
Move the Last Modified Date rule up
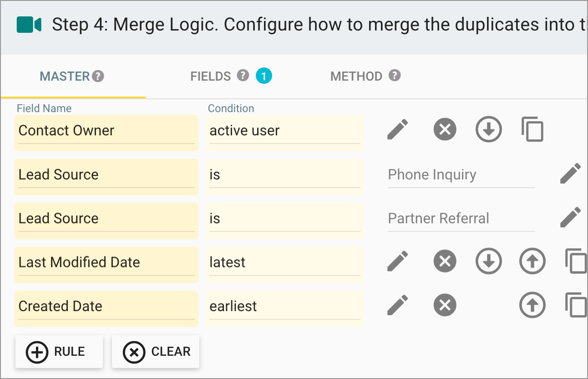(532, 261)
